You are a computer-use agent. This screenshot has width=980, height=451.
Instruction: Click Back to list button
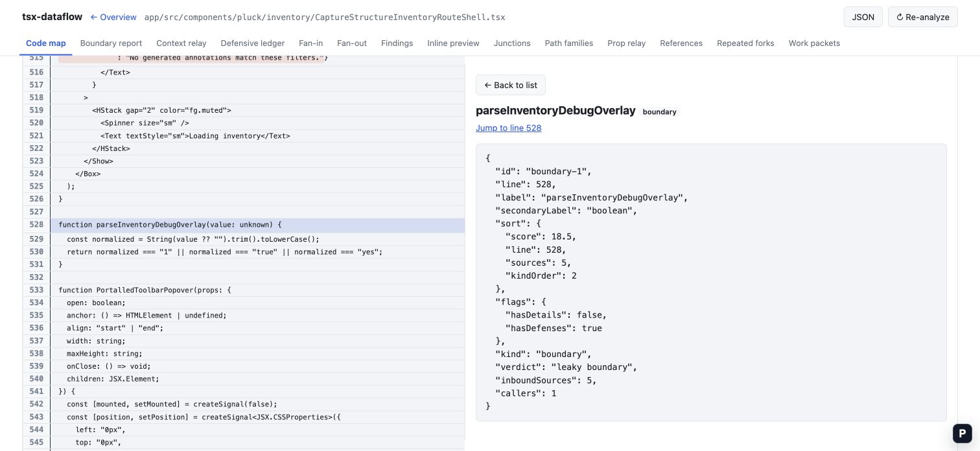(x=511, y=85)
